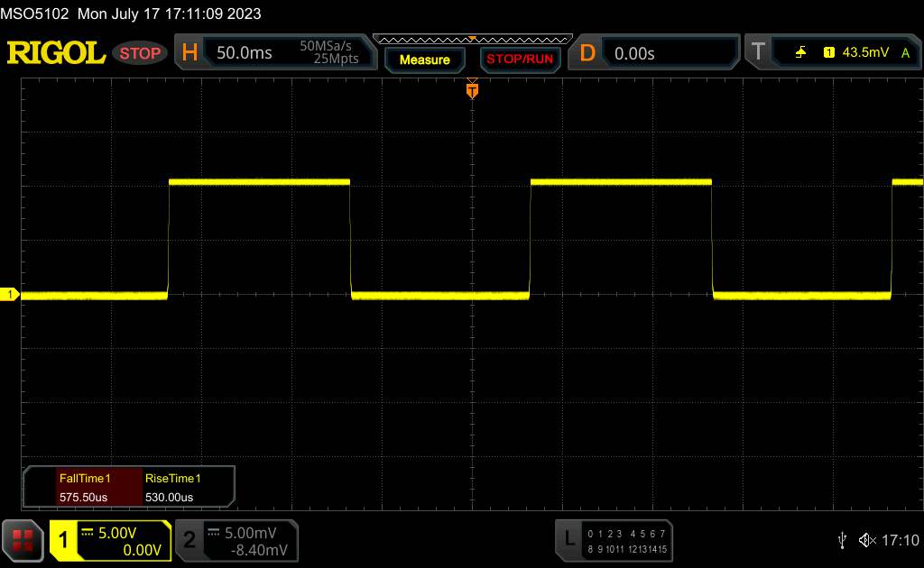Toggle channel 1 with 5.00V scale

(x=110, y=540)
